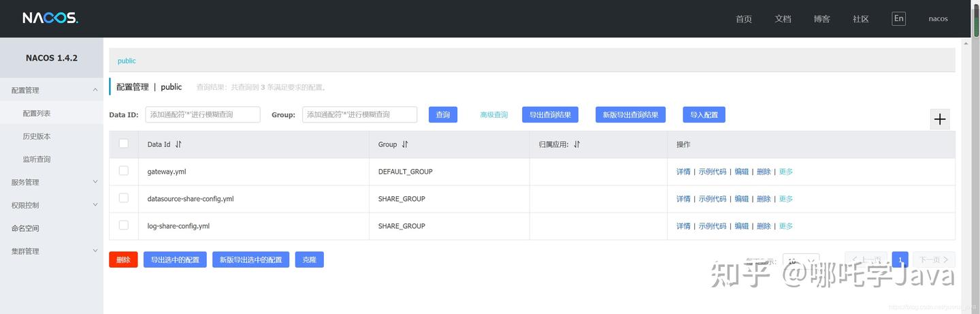Click 导出选中的配置 button

coord(175,260)
